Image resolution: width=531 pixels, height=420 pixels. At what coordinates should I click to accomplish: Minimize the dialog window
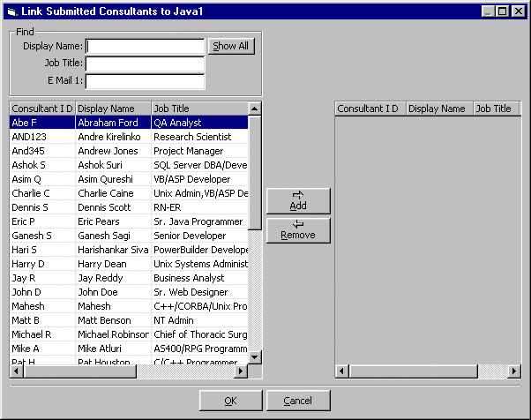click(489, 11)
